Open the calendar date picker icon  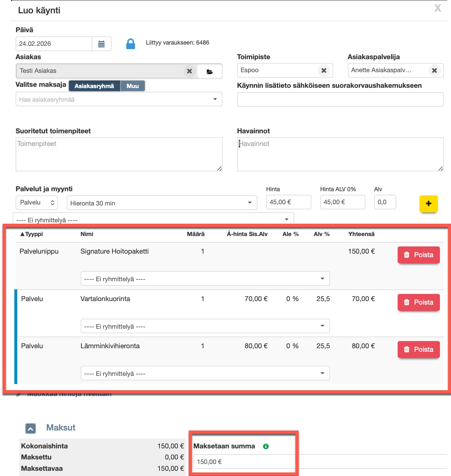pos(101,44)
